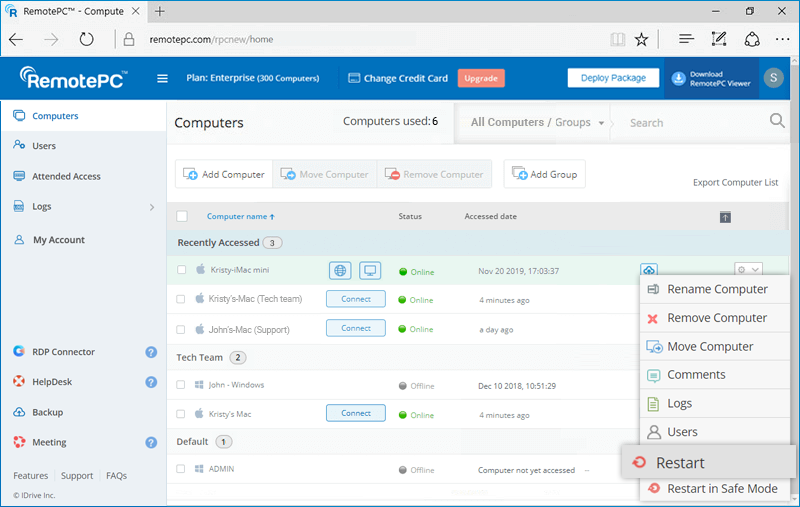800x507 pixels.
Task: Check the John's-Mac (Support) checkbox
Action: click(x=181, y=329)
